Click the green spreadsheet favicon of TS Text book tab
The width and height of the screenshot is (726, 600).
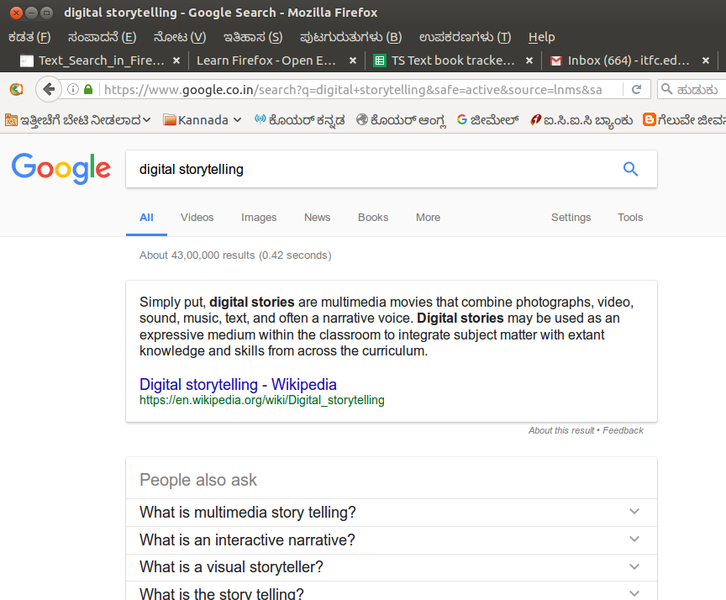click(x=380, y=60)
